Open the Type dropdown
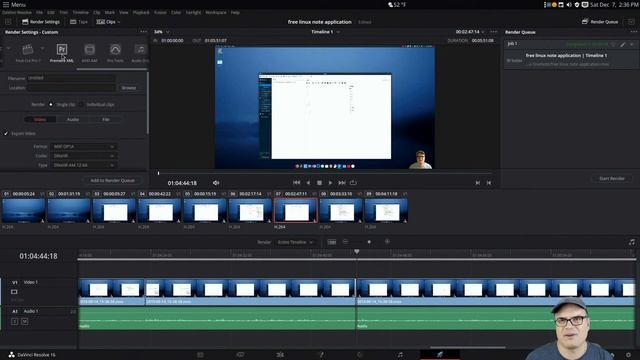This screenshot has height=360, width=640. pyautogui.click(x=83, y=165)
